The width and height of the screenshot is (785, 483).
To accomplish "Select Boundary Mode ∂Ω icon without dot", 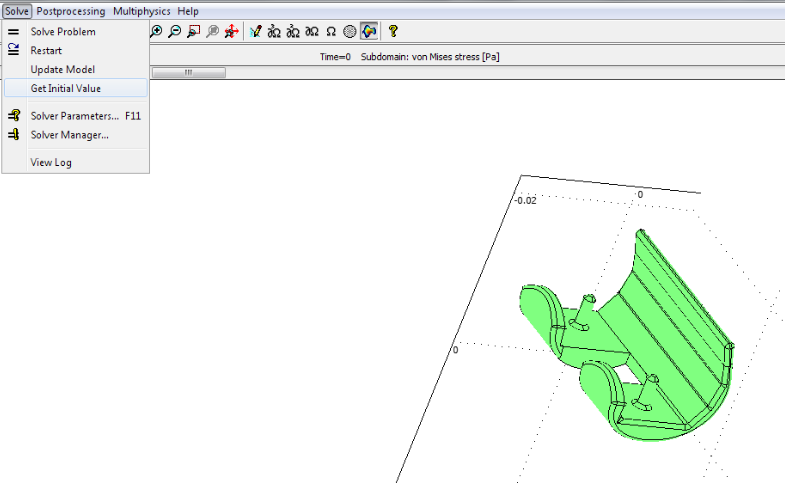I will pyautogui.click(x=312, y=32).
